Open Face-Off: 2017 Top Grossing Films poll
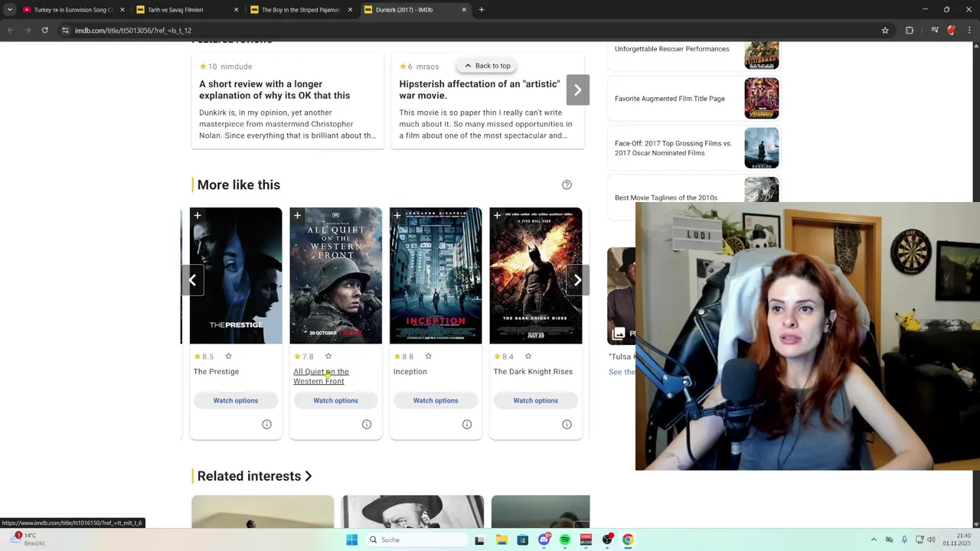Image resolution: width=980 pixels, height=551 pixels. pos(673,148)
